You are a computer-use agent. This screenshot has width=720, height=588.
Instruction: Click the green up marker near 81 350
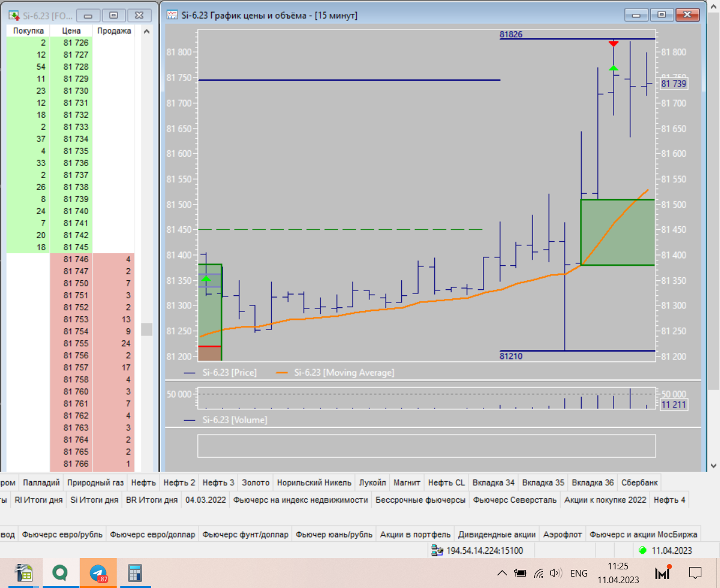pyautogui.click(x=206, y=278)
